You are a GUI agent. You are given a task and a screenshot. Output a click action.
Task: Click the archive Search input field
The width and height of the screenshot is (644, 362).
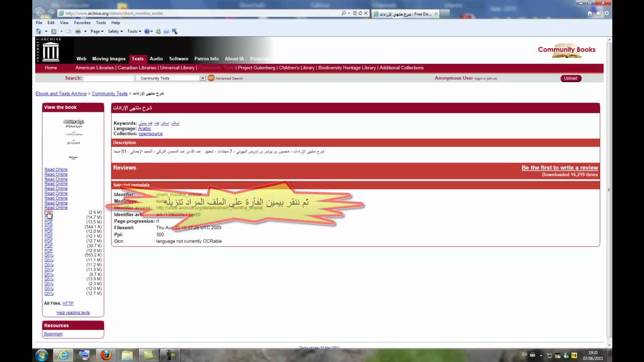108,78
